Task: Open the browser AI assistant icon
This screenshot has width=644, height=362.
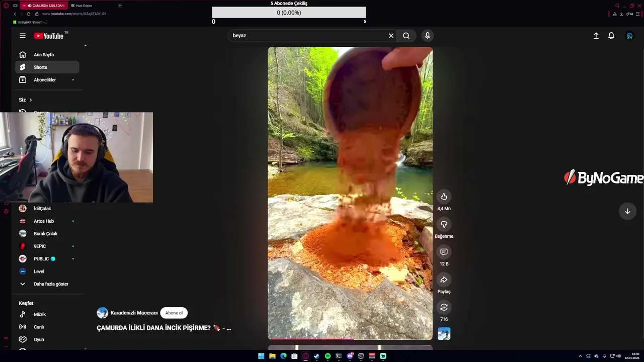Action: (630, 14)
